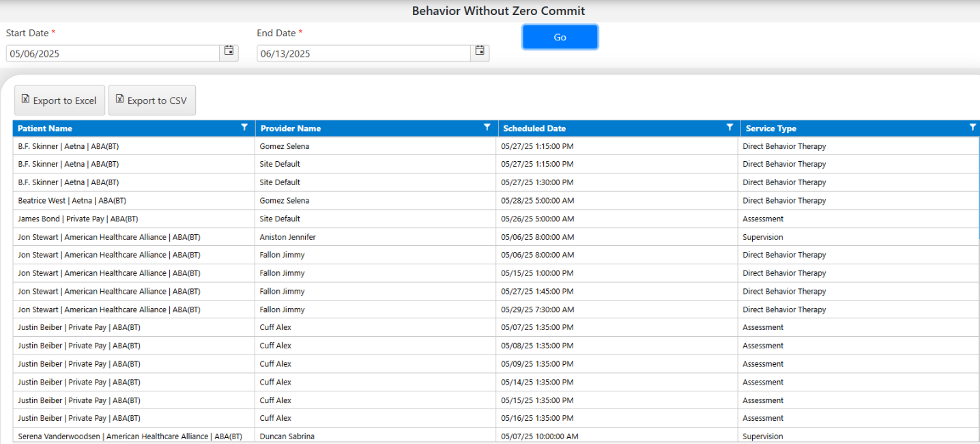The image size is (980, 444).
Task: Click scheduled date 05/16/25 1:35:00 PM
Action: (537, 418)
